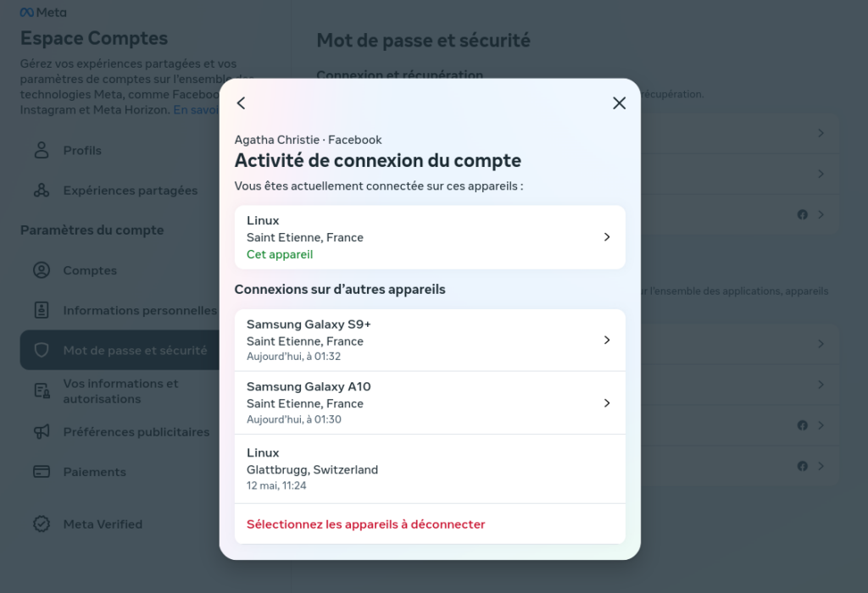Viewport: 868px width, 593px height.
Task: Select the Linux Glattbrugg, Switzerland session
Action: pos(430,469)
